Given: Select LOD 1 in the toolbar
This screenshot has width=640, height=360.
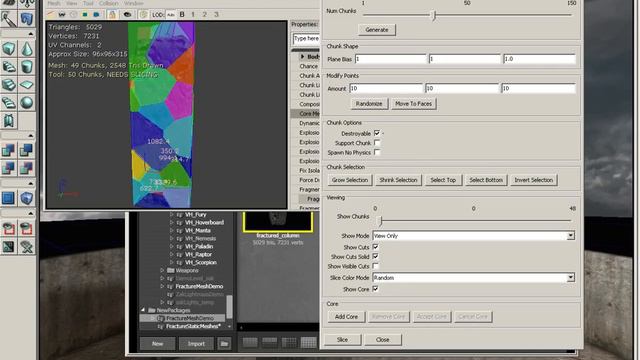Looking at the screenshot, I should pyautogui.click(x=193, y=14).
